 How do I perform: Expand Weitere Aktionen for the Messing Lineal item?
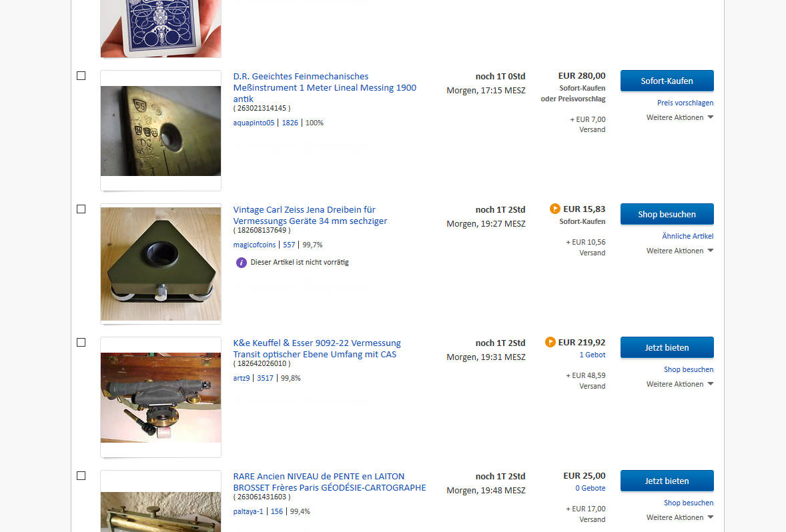point(679,117)
